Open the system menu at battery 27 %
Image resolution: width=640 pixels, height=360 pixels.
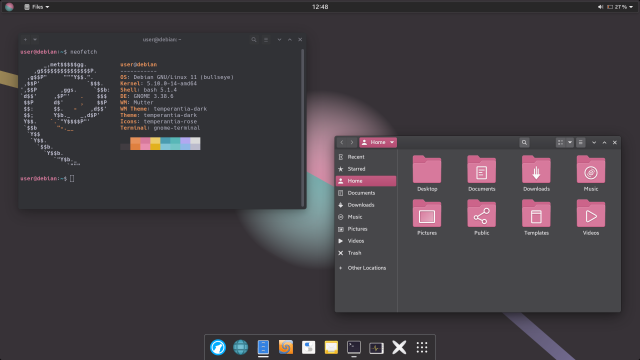621,7
